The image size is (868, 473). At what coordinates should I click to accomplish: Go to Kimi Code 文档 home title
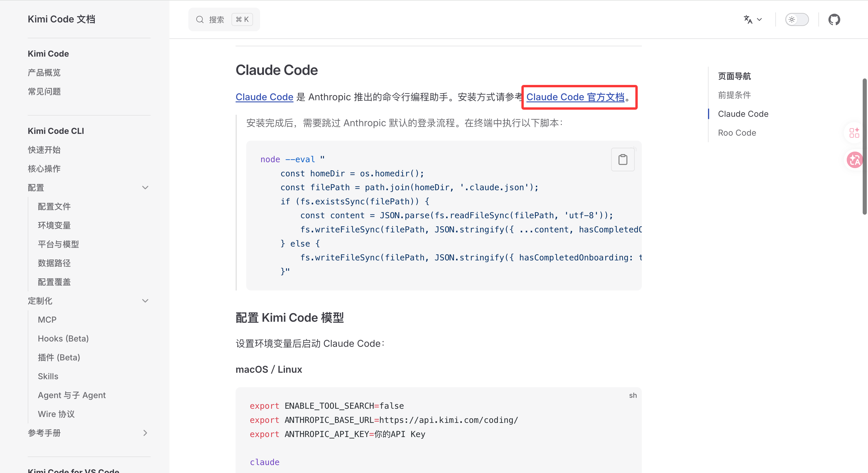coord(61,19)
